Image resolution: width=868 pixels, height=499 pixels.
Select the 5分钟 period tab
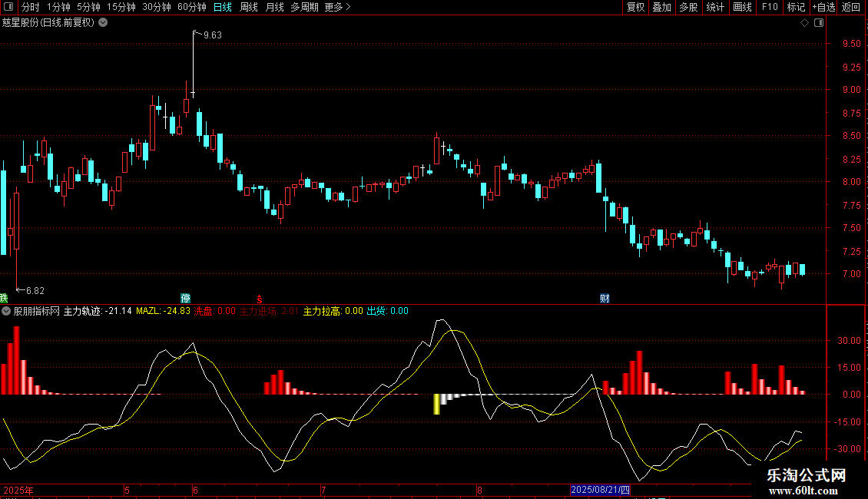88,7
